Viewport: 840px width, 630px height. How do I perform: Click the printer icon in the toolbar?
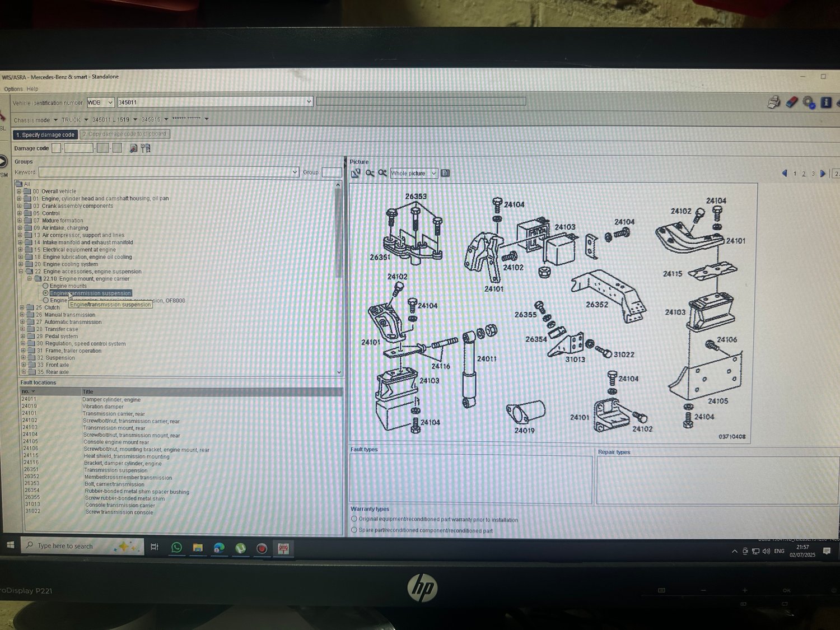(x=773, y=102)
